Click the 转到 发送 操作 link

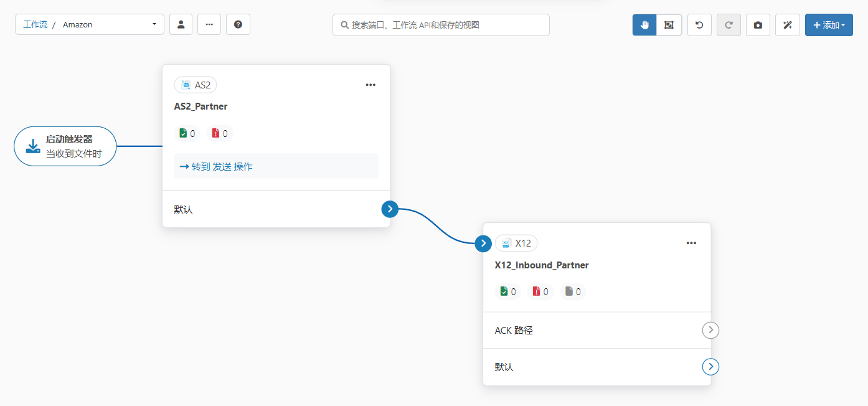click(216, 167)
